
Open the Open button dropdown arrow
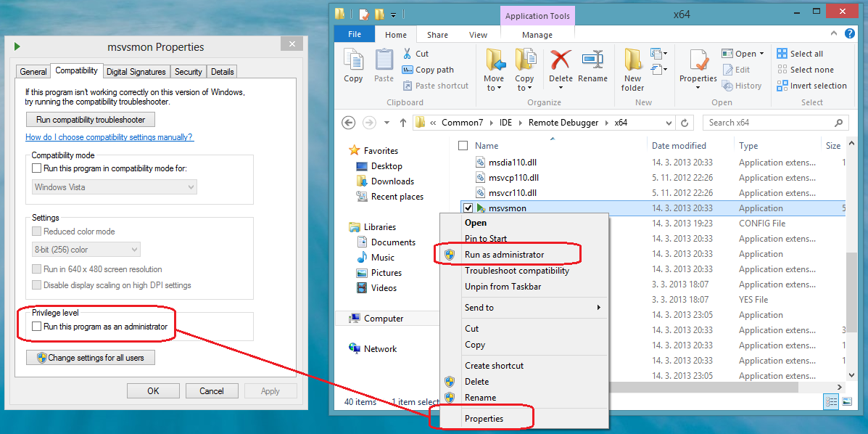(761, 54)
